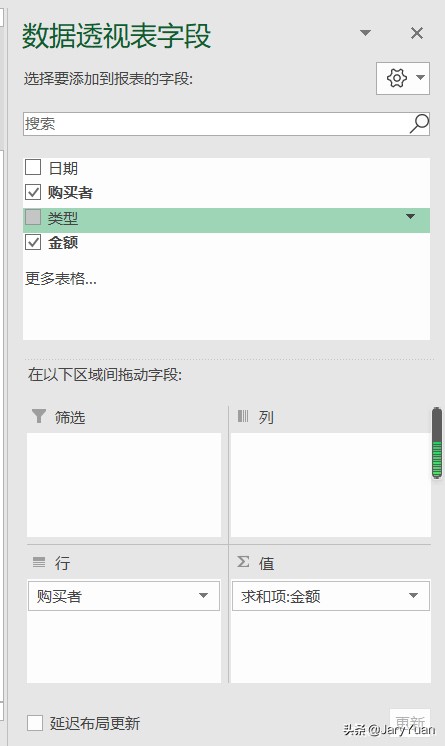Click the columns icon next to 列
The image size is (445, 746).
[243, 416]
